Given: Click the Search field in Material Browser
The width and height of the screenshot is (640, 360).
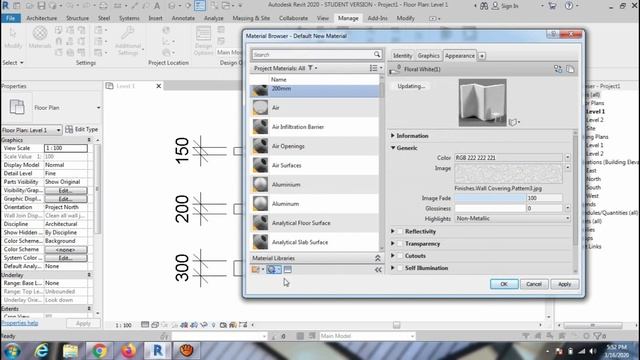Looking at the screenshot, I should point(313,54).
